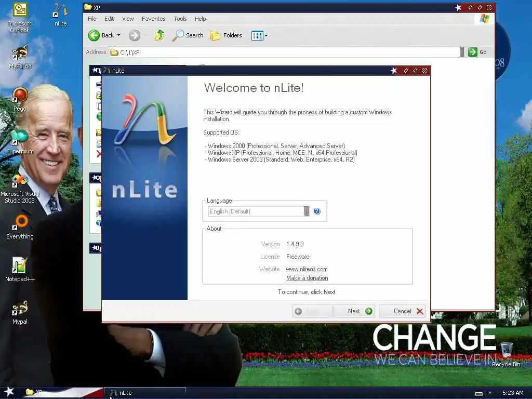Image resolution: width=532 pixels, height=399 pixels.
Task: Click the Make a donation link
Action: click(x=307, y=278)
